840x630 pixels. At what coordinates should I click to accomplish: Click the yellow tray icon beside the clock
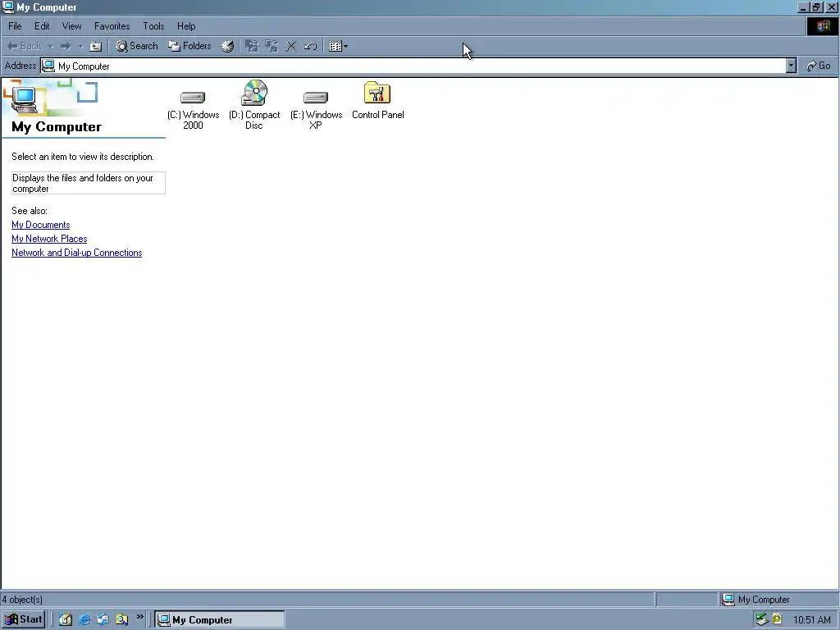point(777,620)
